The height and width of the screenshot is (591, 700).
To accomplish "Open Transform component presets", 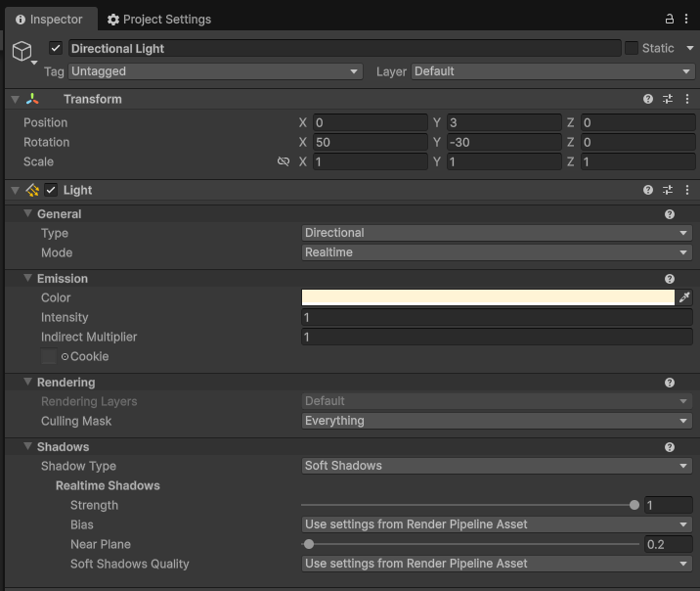I will click(668, 99).
